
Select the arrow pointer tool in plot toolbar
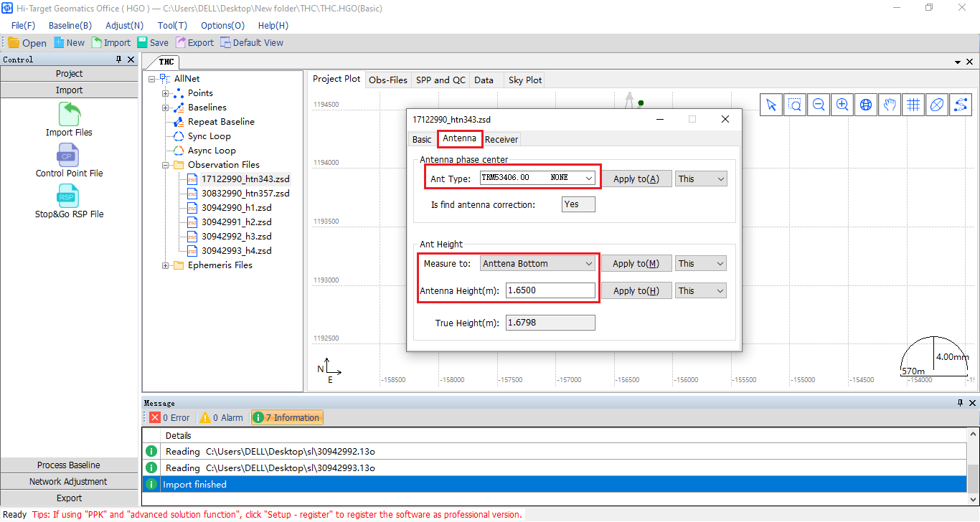point(771,105)
